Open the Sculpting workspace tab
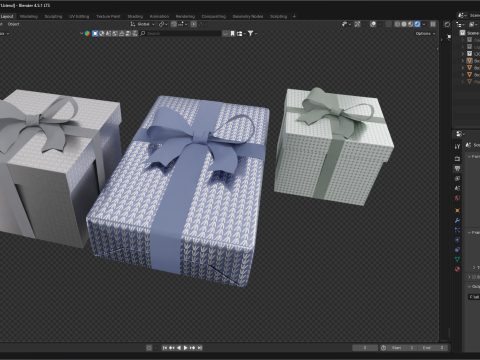 (53, 16)
